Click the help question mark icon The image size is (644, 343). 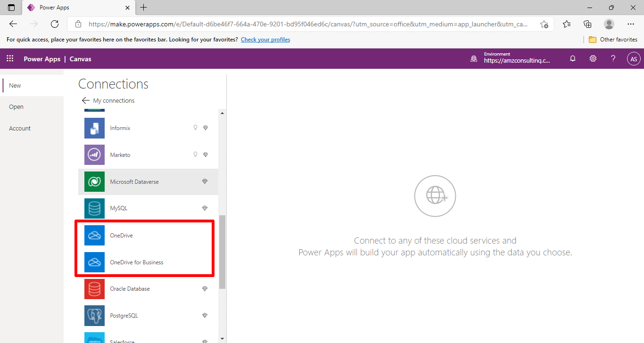[x=613, y=58]
